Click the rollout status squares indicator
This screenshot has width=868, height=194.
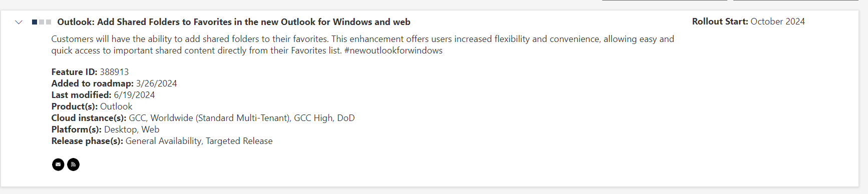[x=42, y=22]
